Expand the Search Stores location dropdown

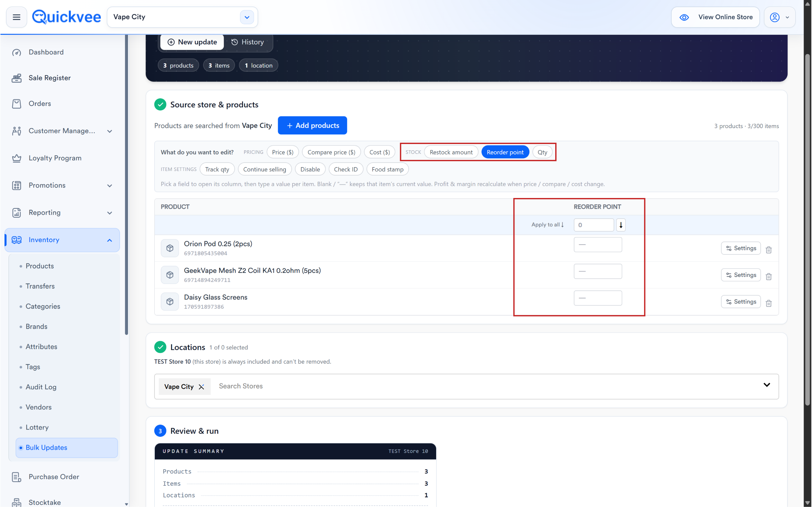(766, 385)
